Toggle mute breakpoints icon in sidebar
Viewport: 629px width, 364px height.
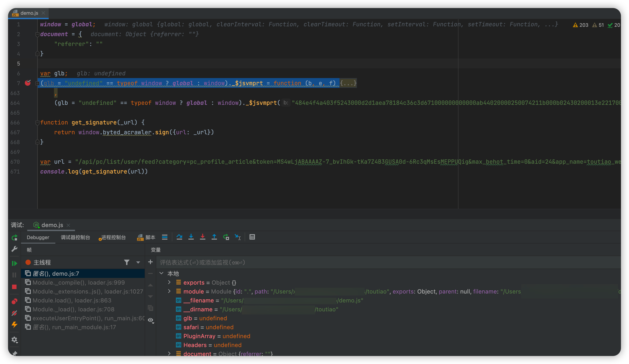coord(15,313)
